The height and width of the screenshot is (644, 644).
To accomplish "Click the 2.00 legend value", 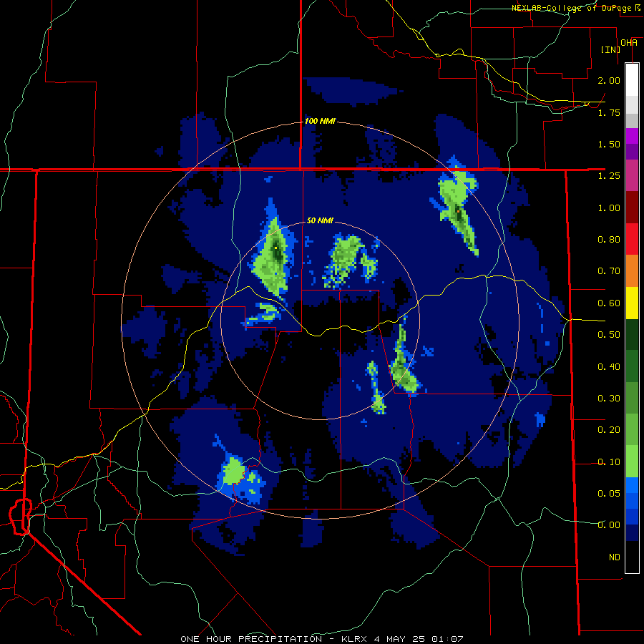I will click(609, 80).
